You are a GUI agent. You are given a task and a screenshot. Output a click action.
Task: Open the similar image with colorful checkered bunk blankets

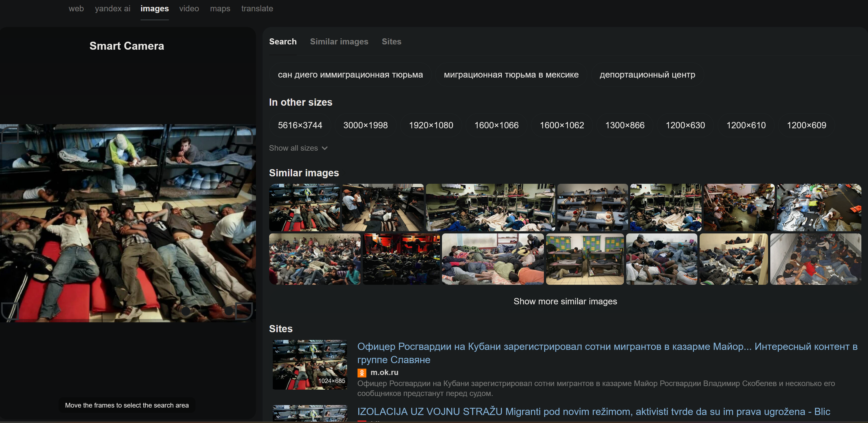coord(585,259)
